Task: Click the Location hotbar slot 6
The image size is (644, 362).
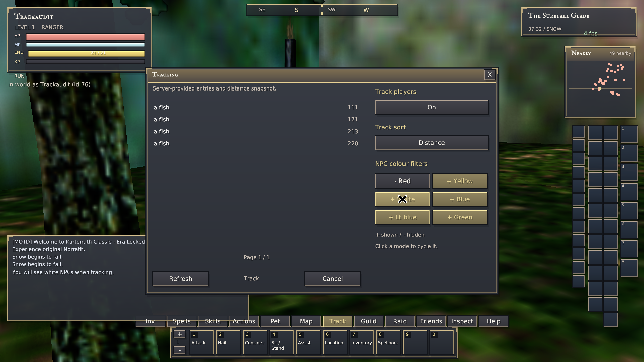Action: coord(335,342)
